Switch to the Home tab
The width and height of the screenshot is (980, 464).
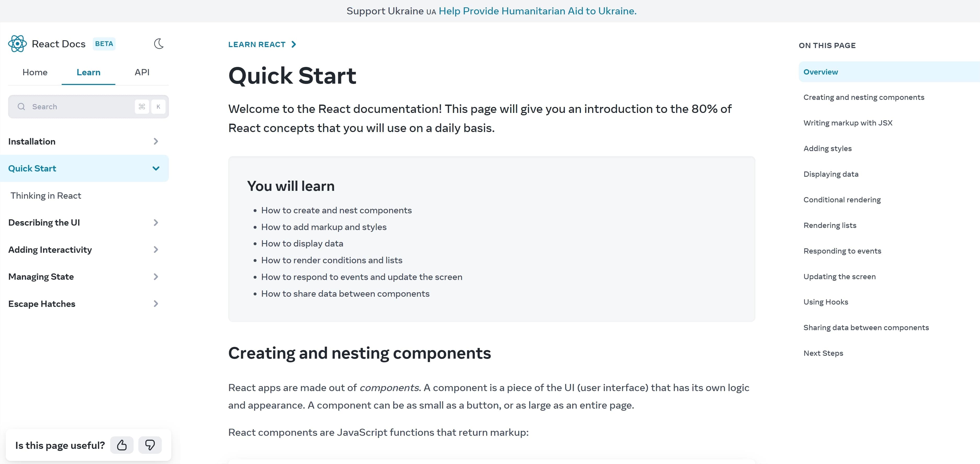coord(35,72)
